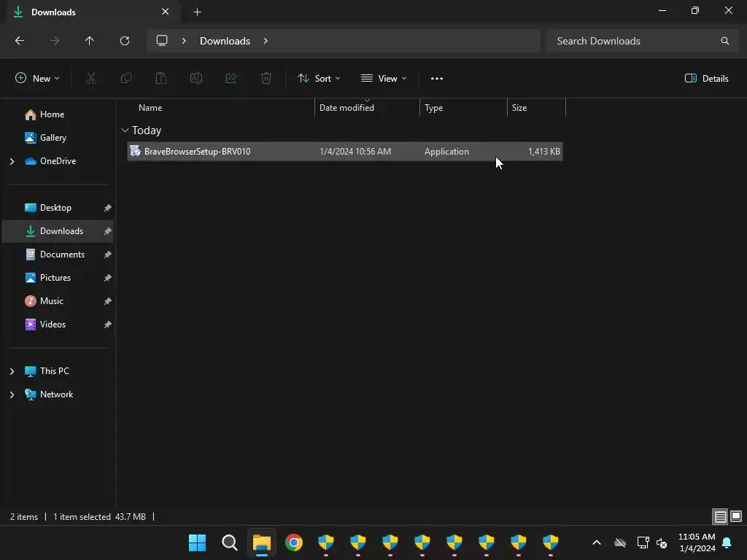Image resolution: width=747 pixels, height=560 pixels.
Task: Refresh the Downloads folder
Action: pyautogui.click(x=125, y=41)
